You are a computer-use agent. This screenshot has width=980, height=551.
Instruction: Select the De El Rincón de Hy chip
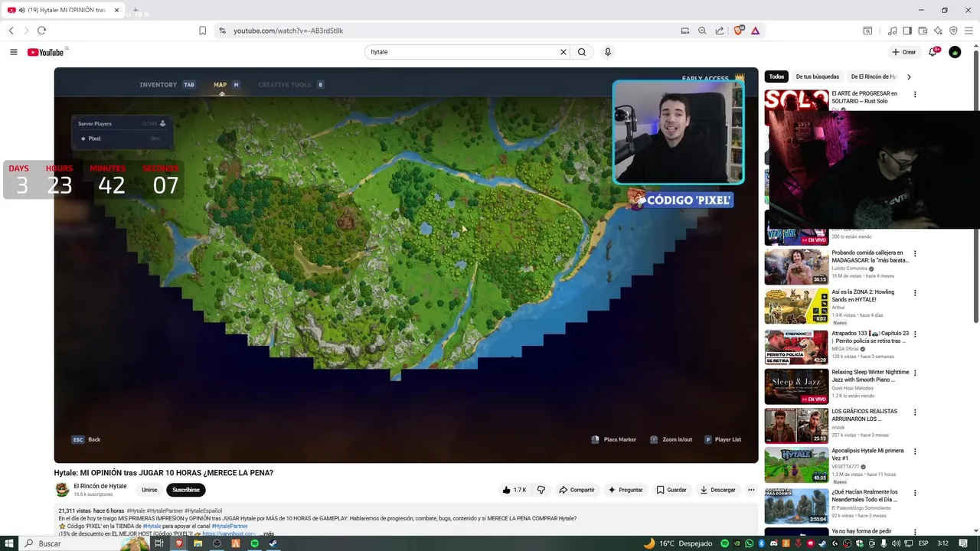[873, 77]
